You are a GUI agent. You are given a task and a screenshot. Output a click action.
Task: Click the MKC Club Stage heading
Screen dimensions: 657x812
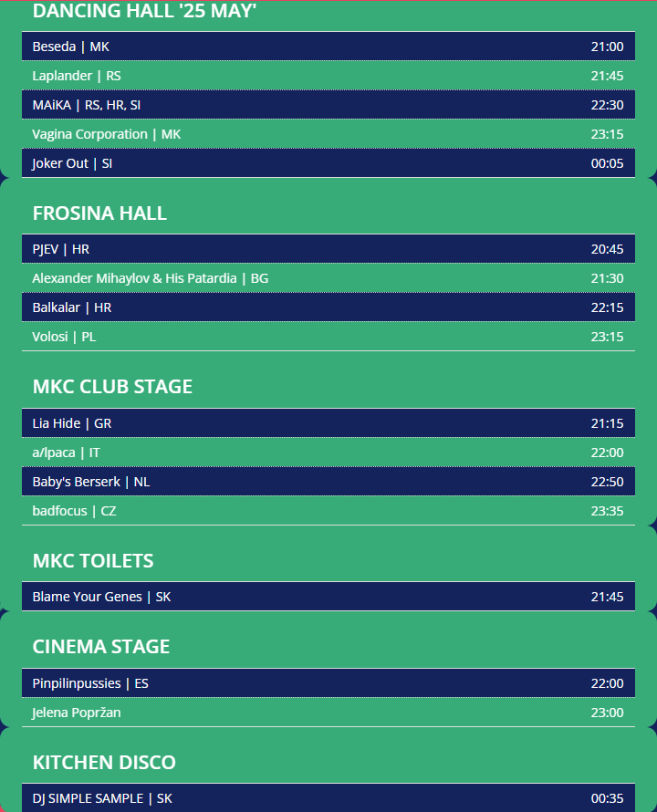pyautogui.click(x=112, y=387)
